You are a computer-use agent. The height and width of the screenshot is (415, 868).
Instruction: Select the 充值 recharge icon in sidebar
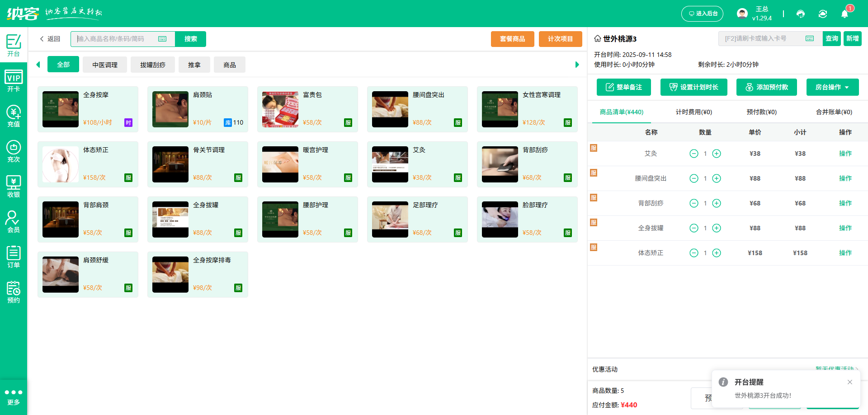coord(13,116)
